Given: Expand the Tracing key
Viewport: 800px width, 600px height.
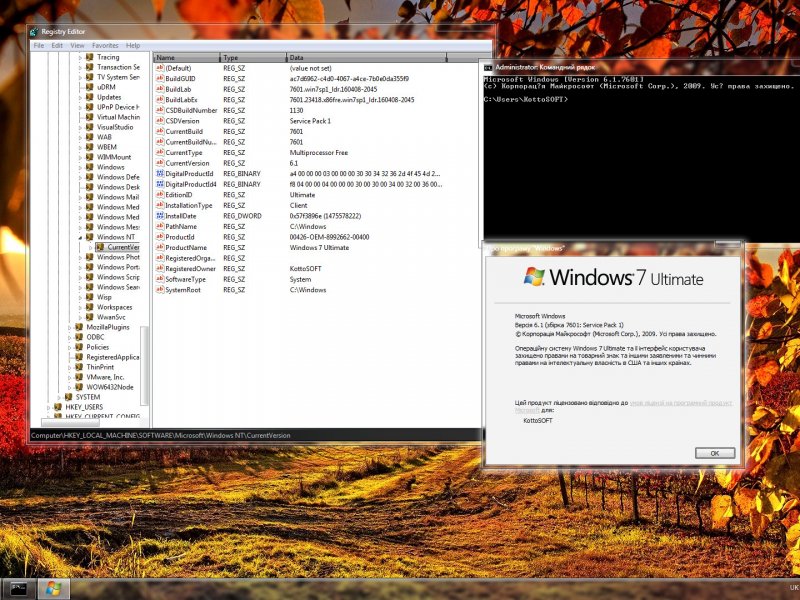Looking at the screenshot, I should 80,57.
